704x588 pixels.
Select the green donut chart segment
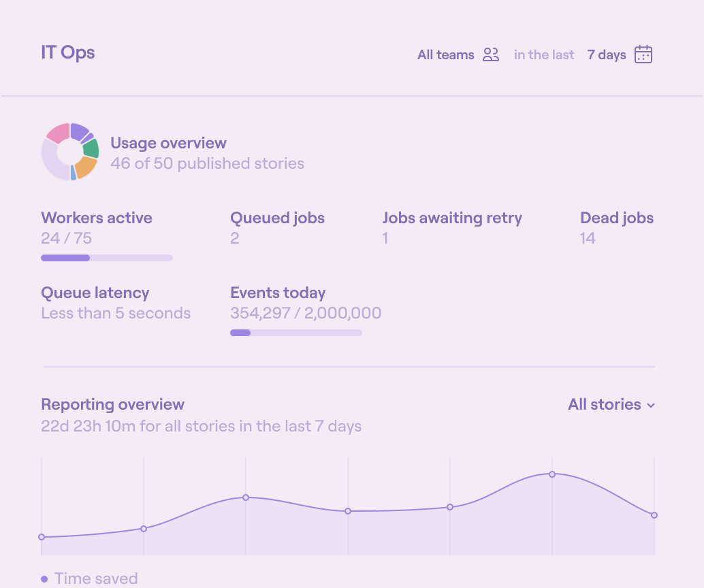click(91, 148)
